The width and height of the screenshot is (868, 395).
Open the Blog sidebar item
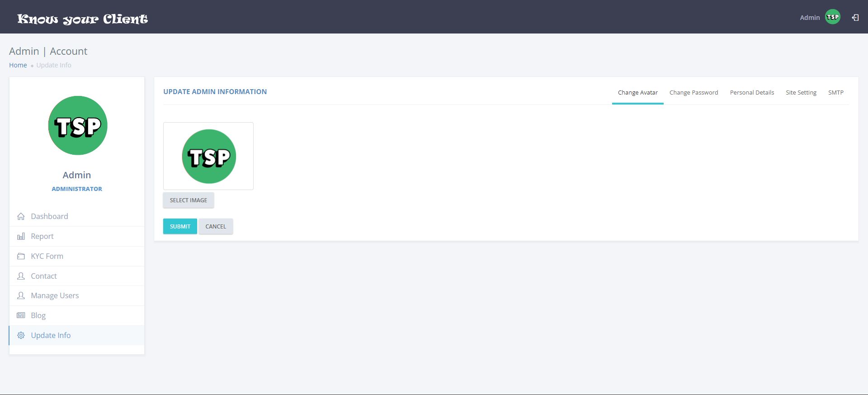[x=77, y=315]
